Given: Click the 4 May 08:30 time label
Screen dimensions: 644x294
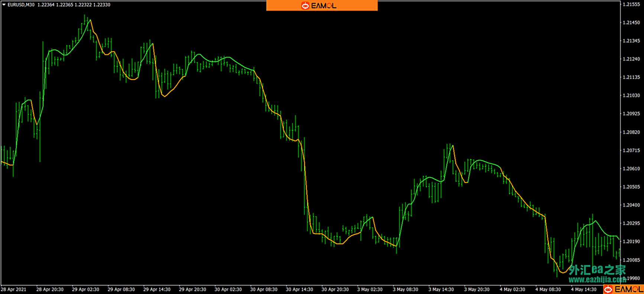Looking at the screenshot, I should point(548,289).
